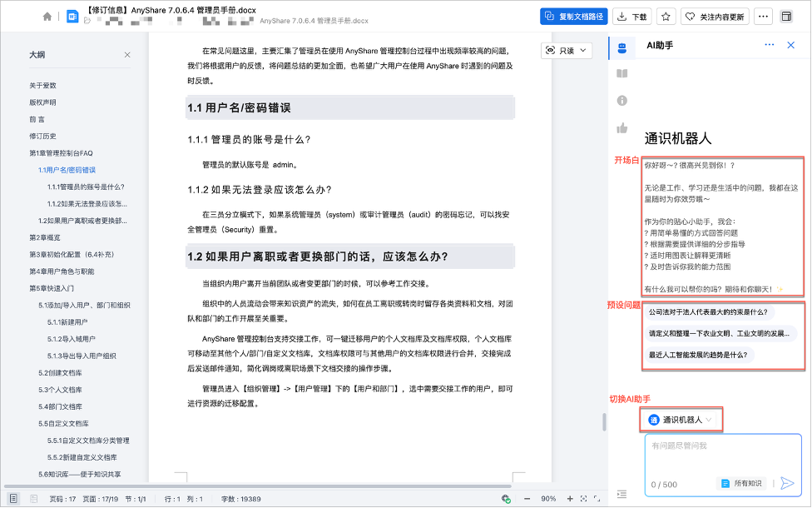Click the thumbs-up like icon
The image size is (812, 508).
[x=622, y=128]
